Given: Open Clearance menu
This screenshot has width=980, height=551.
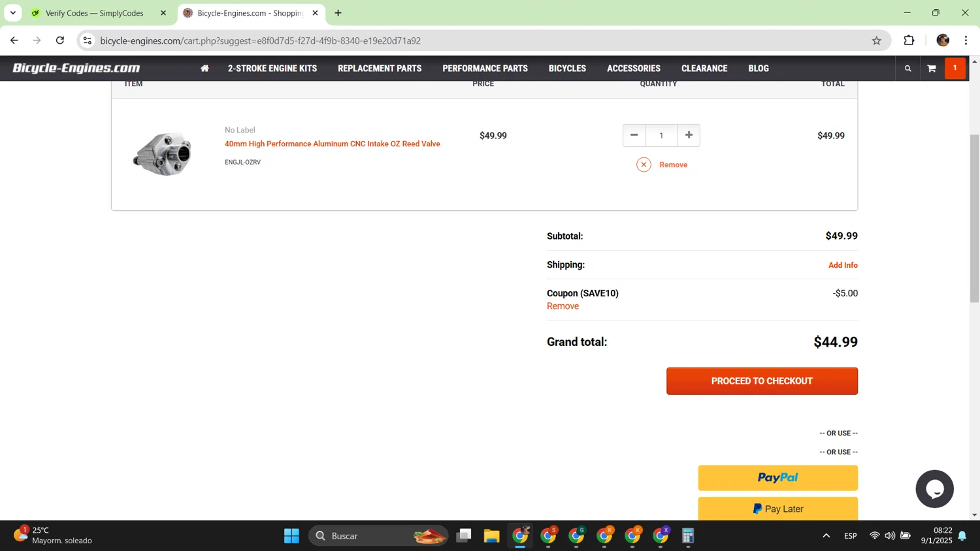Looking at the screenshot, I should coord(704,69).
